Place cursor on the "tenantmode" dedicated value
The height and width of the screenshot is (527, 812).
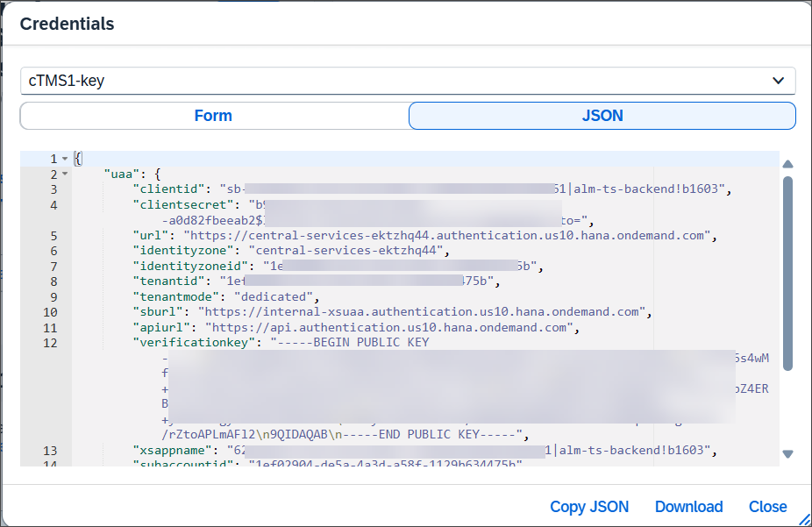pos(274,296)
